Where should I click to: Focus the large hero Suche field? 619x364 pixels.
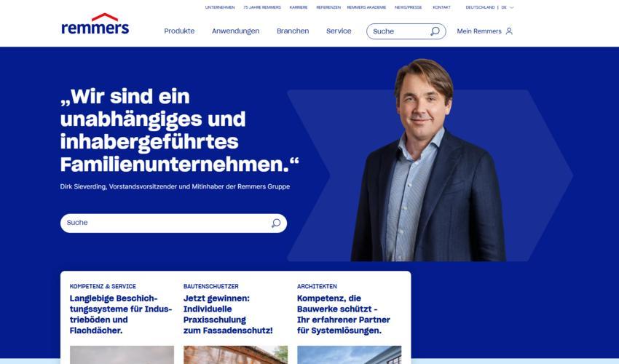click(x=174, y=223)
